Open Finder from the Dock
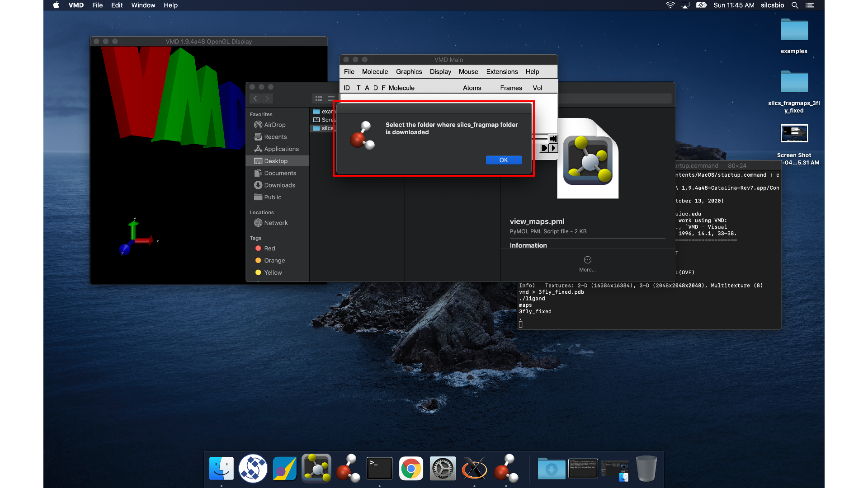Image resolution: width=868 pixels, height=488 pixels. click(x=222, y=469)
